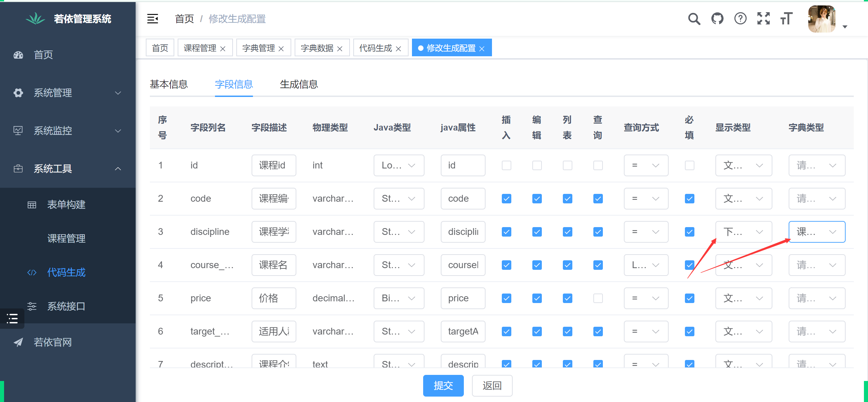
Task: Open dictionary type dropdown for code row
Action: [x=817, y=199]
